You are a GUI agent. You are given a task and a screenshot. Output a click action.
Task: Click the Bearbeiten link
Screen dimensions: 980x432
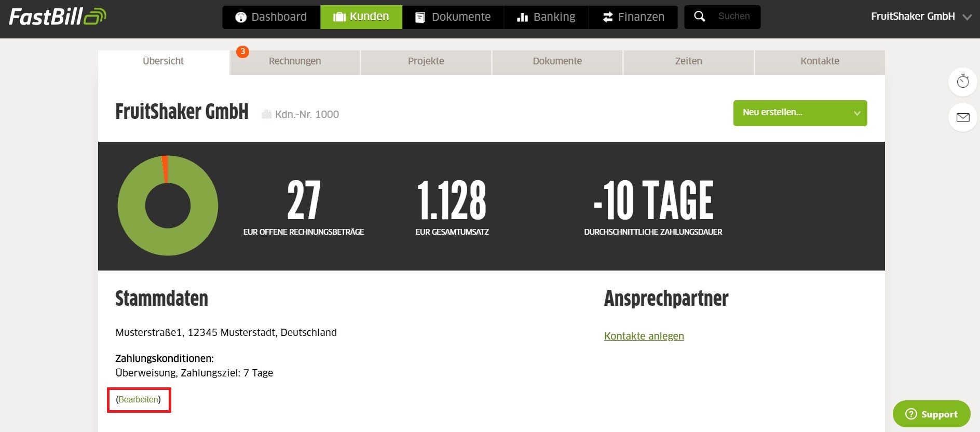tap(139, 399)
